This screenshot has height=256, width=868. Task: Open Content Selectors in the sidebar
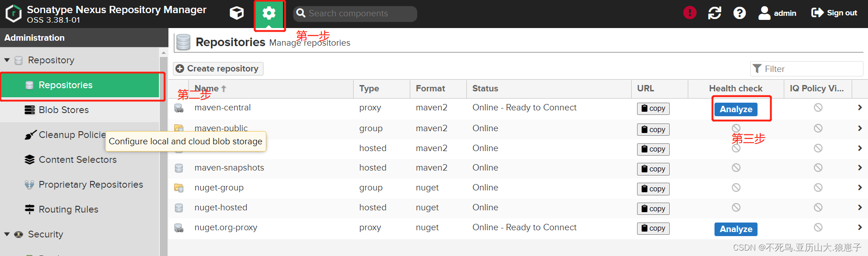[80, 160]
